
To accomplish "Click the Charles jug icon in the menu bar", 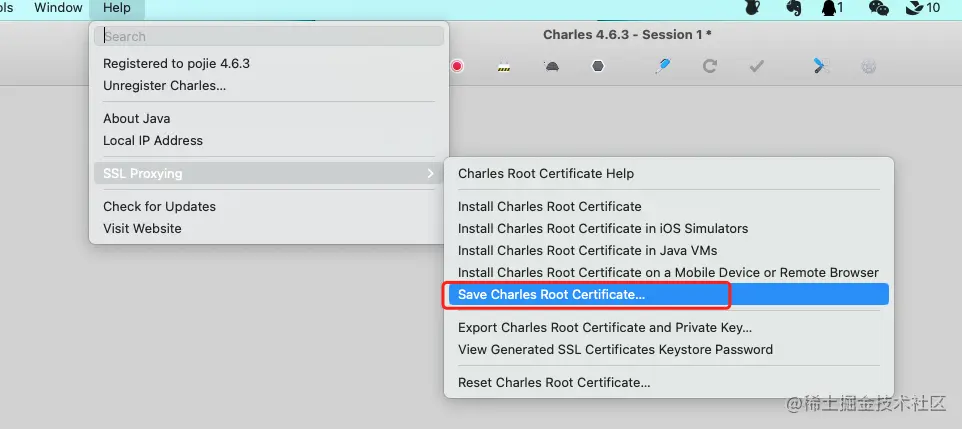I will [x=752, y=7].
